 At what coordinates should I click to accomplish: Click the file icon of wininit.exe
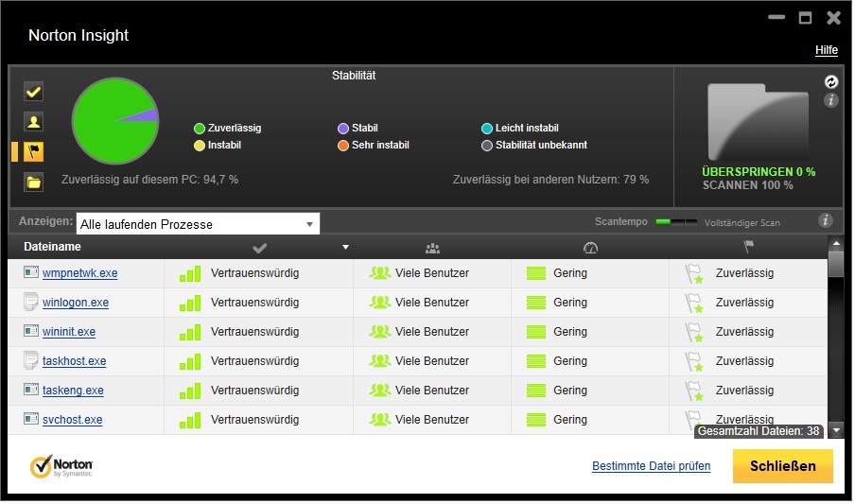coord(31,331)
